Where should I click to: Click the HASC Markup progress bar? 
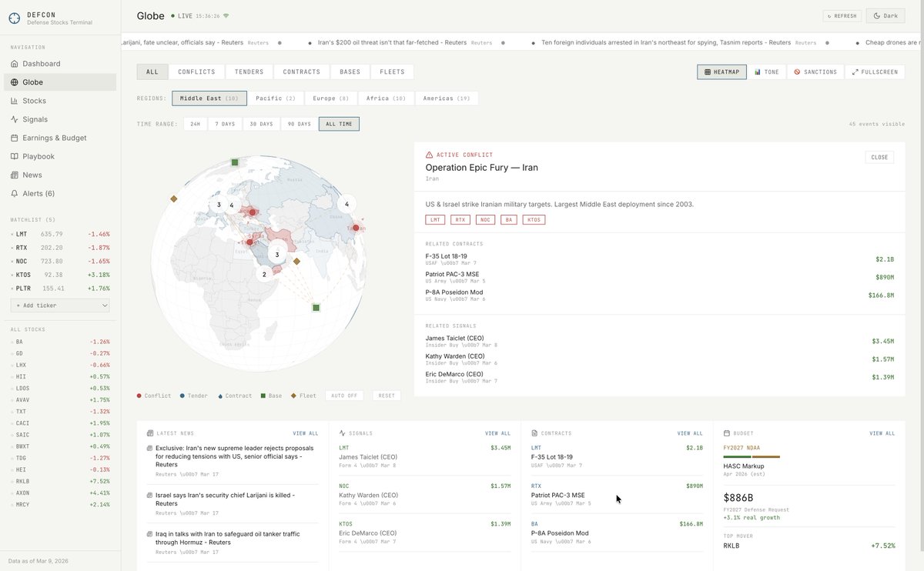point(752,457)
